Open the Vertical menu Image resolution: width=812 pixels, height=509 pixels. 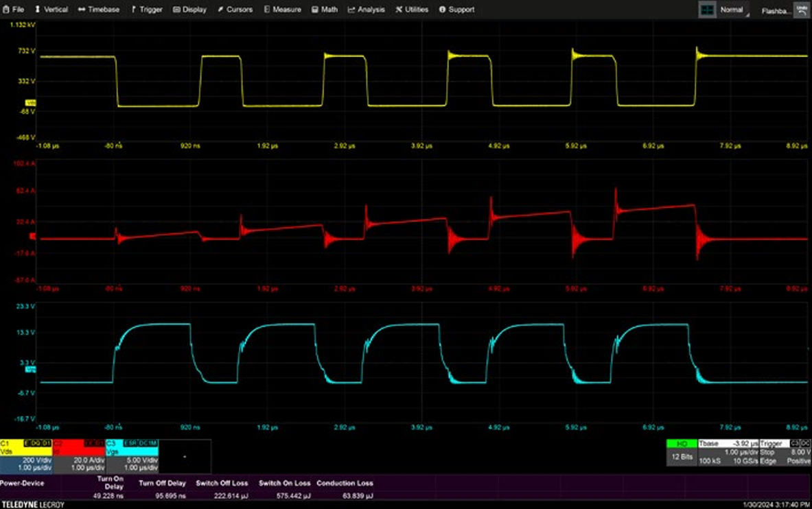pos(51,10)
